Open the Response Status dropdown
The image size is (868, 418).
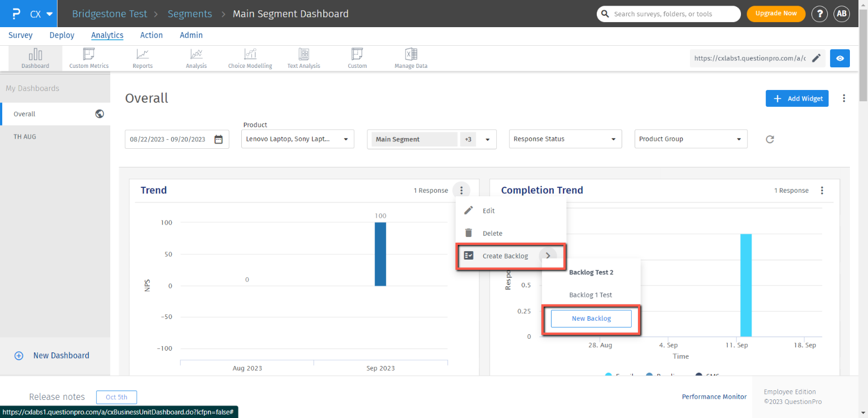(x=565, y=139)
